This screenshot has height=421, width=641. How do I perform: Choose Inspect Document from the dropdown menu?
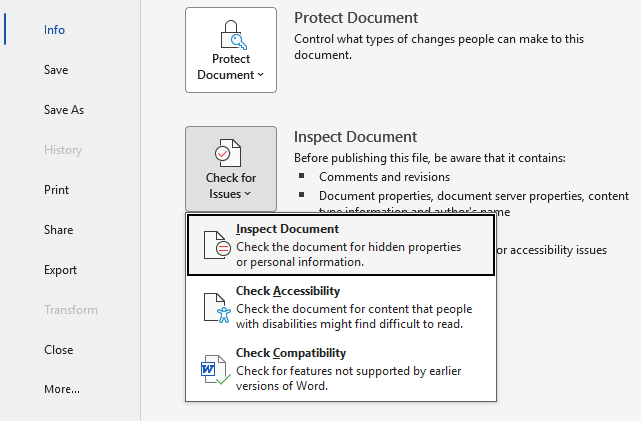[341, 245]
